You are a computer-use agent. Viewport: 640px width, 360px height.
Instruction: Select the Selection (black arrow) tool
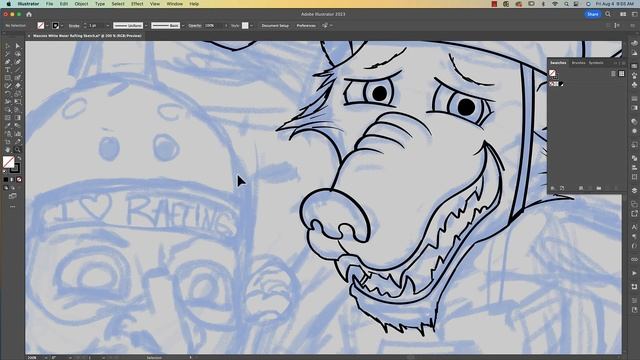point(7,46)
